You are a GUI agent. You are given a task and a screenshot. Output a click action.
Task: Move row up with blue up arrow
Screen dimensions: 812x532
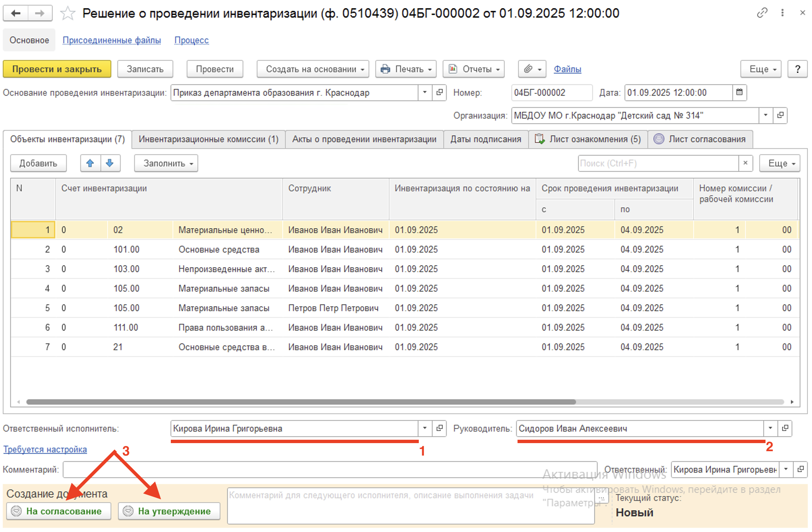click(x=90, y=163)
